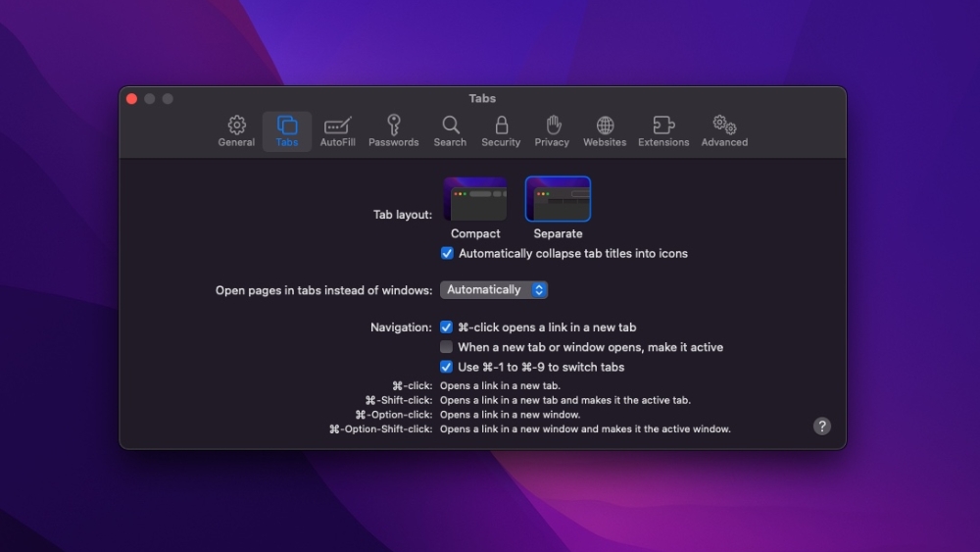Screen dimensions: 980x552
Task: Open the Websites globe pane
Action: (x=605, y=131)
